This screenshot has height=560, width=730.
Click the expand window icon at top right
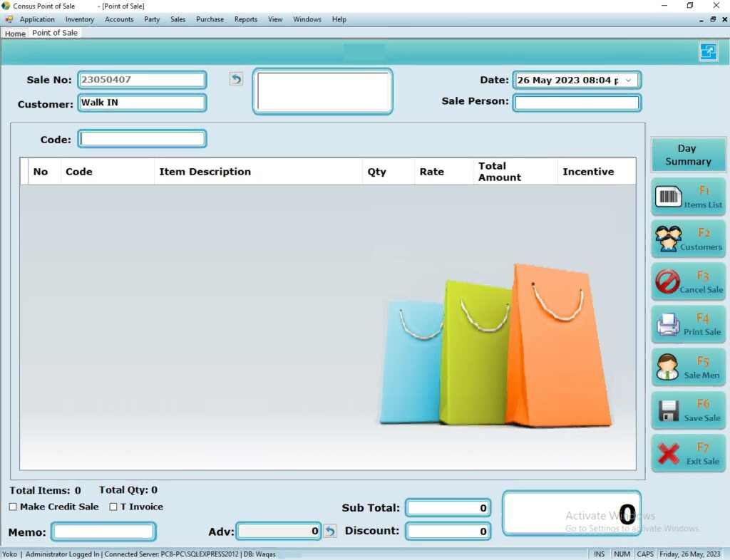tap(708, 51)
